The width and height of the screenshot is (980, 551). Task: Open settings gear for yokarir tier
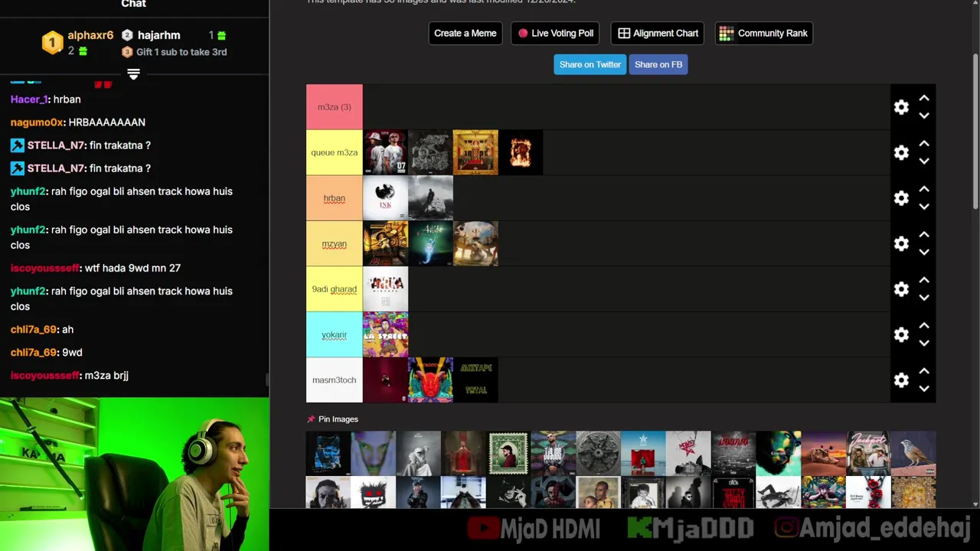click(x=901, y=334)
